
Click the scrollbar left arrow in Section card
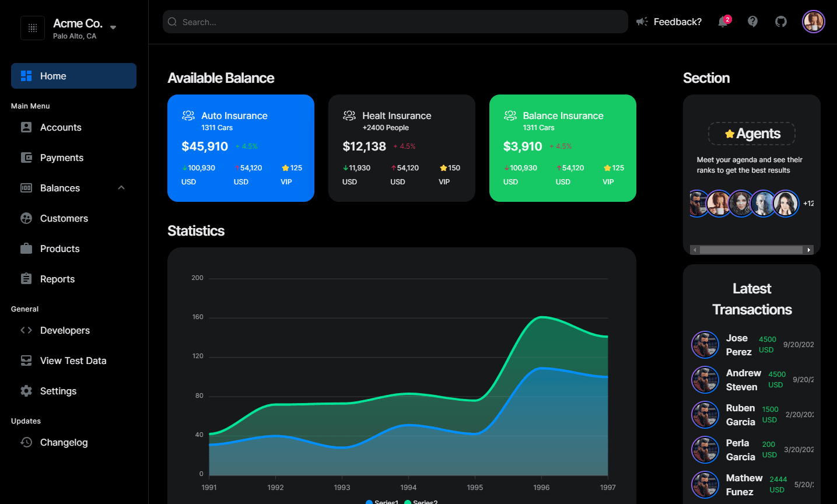695,250
